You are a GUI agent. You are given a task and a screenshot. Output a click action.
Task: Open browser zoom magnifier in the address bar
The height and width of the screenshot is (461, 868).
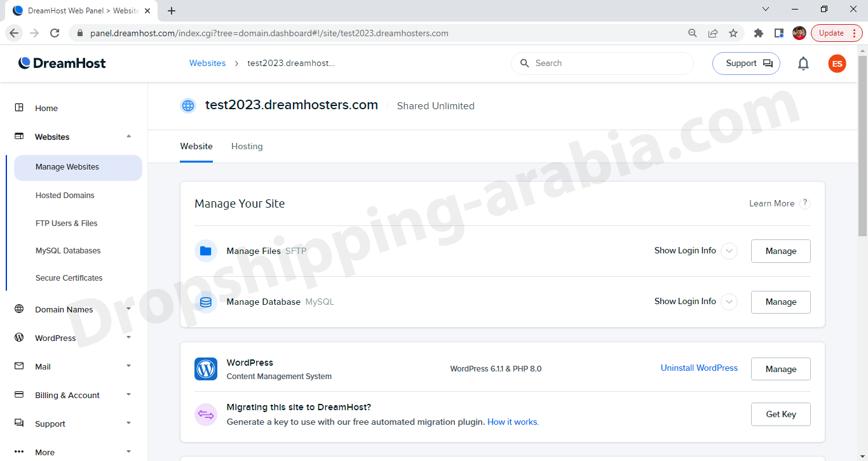tap(693, 33)
